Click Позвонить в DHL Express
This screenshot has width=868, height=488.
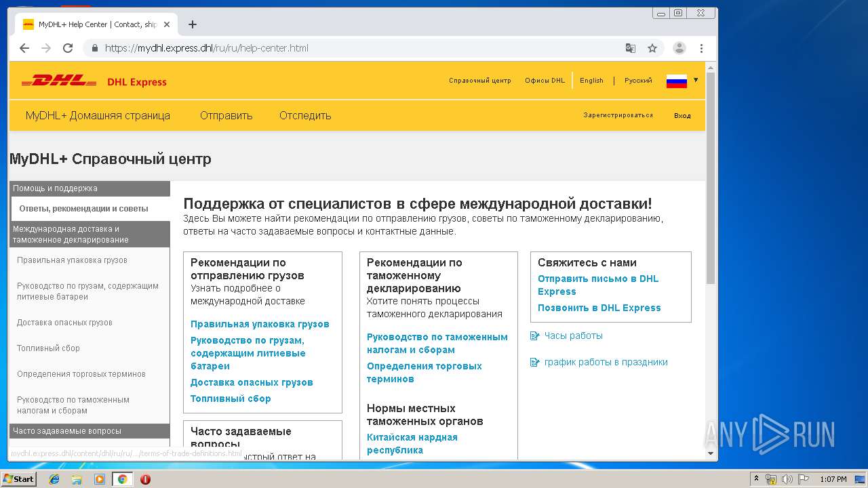599,308
